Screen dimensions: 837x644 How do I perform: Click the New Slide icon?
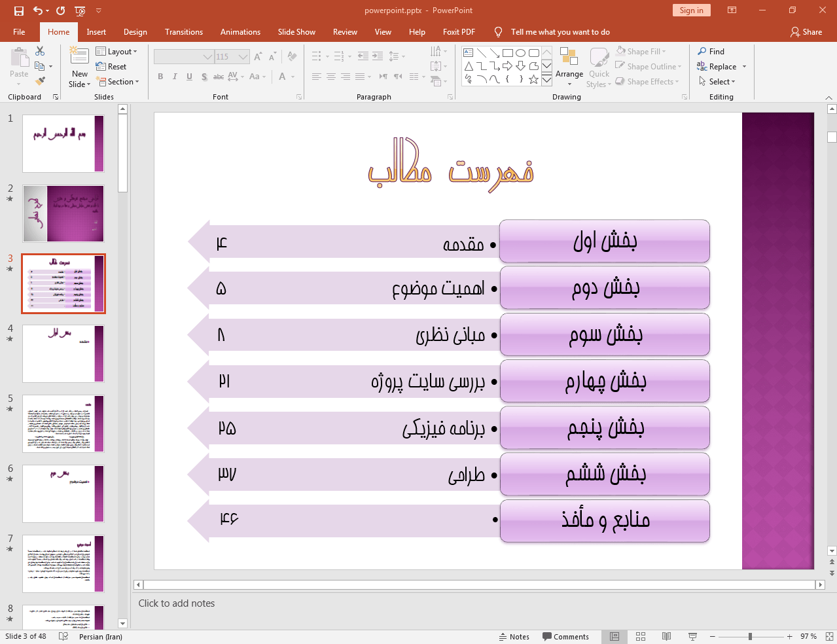click(x=79, y=56)
